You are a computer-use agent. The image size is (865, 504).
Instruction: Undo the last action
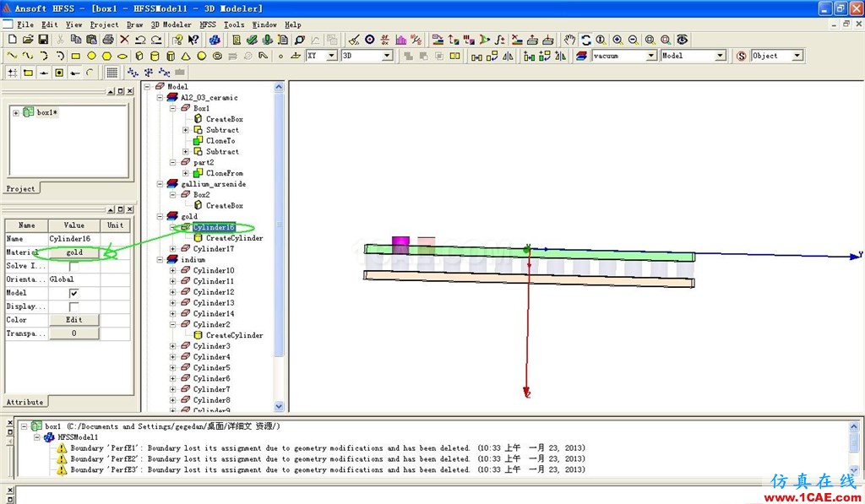click(141, 40)
